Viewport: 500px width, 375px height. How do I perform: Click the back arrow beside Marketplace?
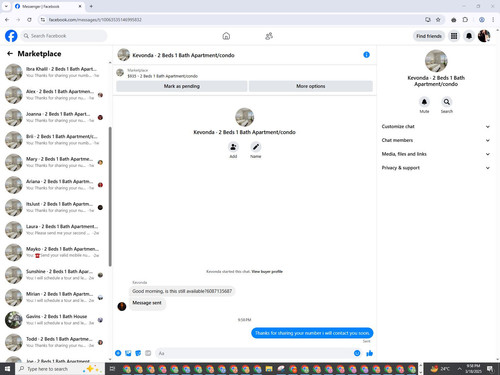10,53
